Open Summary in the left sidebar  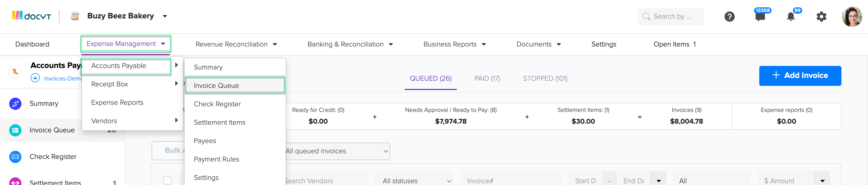click(x=44, y=103)
